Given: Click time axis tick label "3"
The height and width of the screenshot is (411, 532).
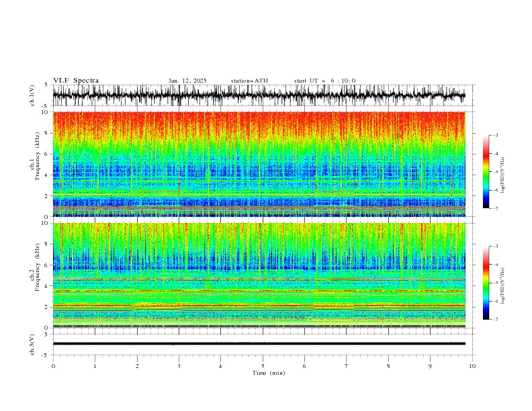Looking at the screenshot, I should click(x=179, y=366).
